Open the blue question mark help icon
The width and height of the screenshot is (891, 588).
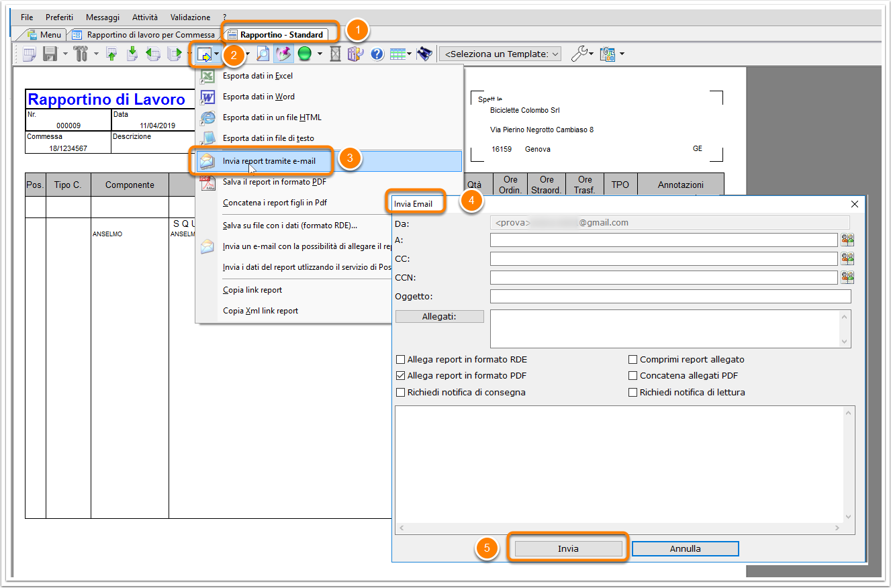point(377,54)
